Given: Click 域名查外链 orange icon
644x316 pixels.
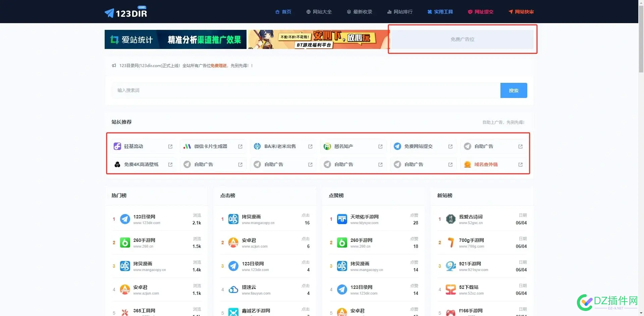Looking at the screenshot, I should point(467,165).
